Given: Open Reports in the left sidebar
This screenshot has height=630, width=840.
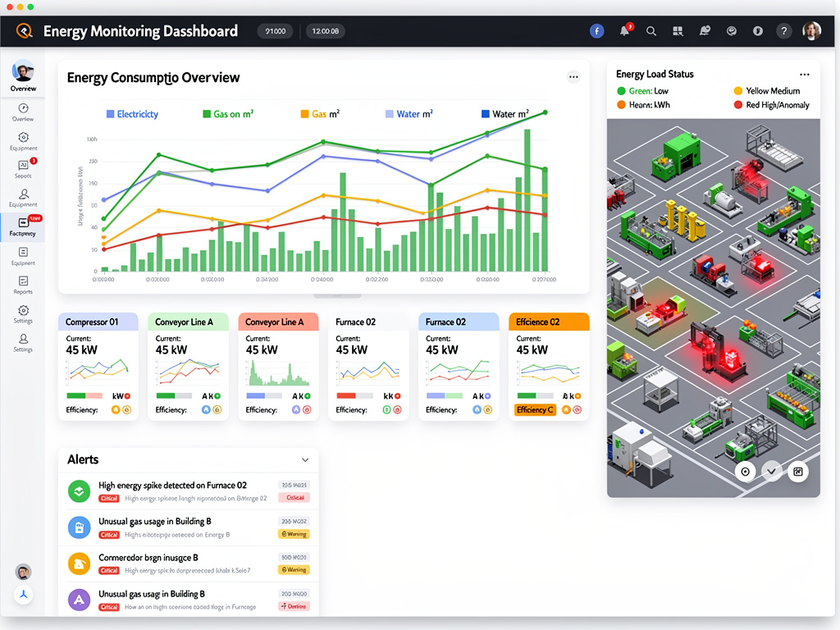Looking at the screenshot, I should [23, 284].
